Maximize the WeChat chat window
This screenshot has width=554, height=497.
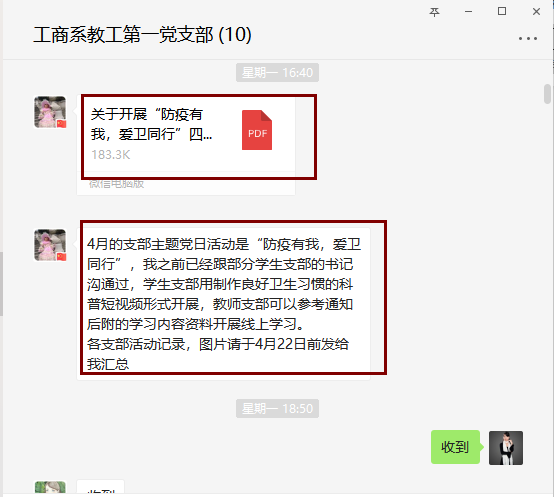(x=502, y=11)
